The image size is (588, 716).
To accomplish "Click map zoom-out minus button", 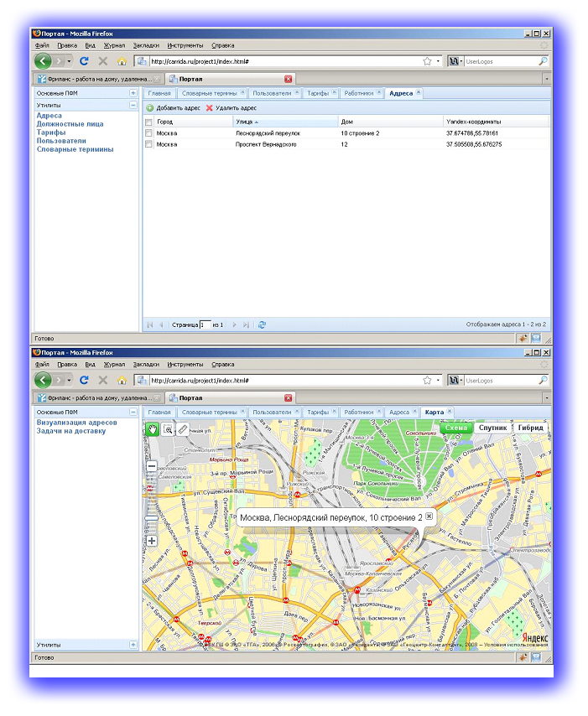I will click(152, 467).
